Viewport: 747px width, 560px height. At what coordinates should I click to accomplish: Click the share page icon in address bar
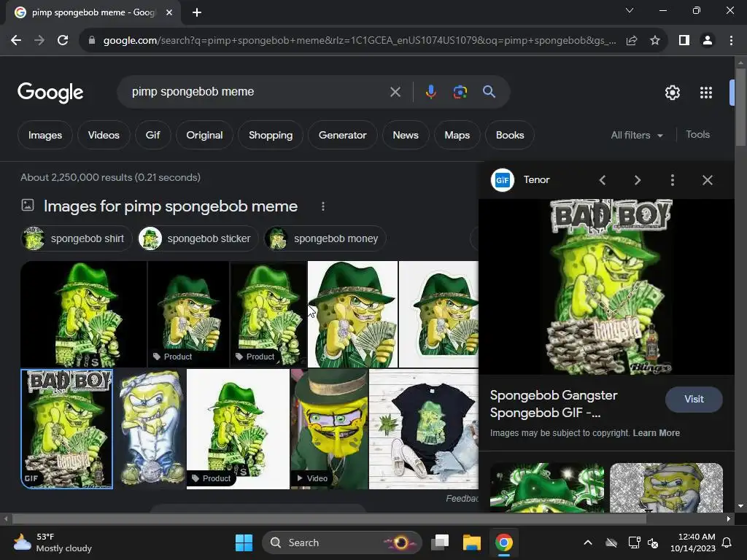coord(632,41)
